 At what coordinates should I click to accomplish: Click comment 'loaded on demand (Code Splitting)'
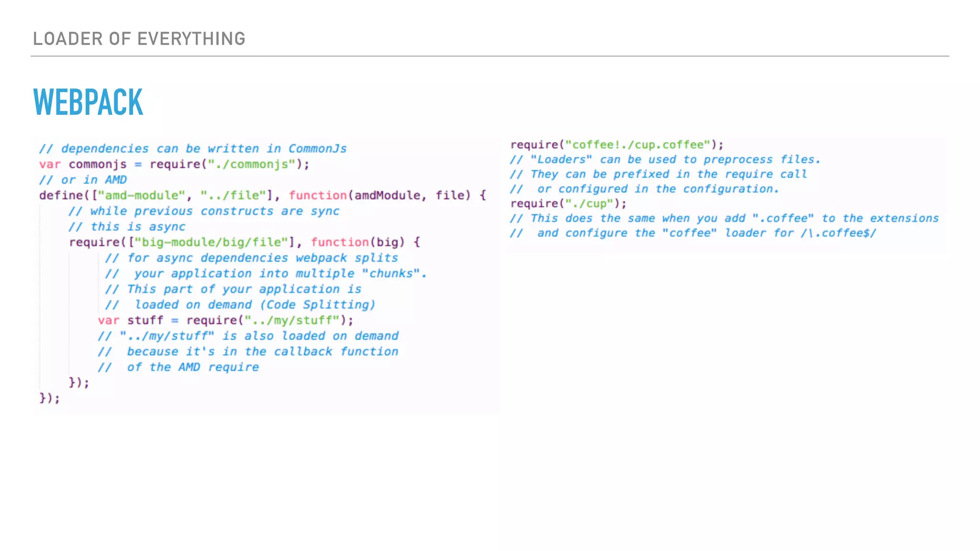pos(240,305)
